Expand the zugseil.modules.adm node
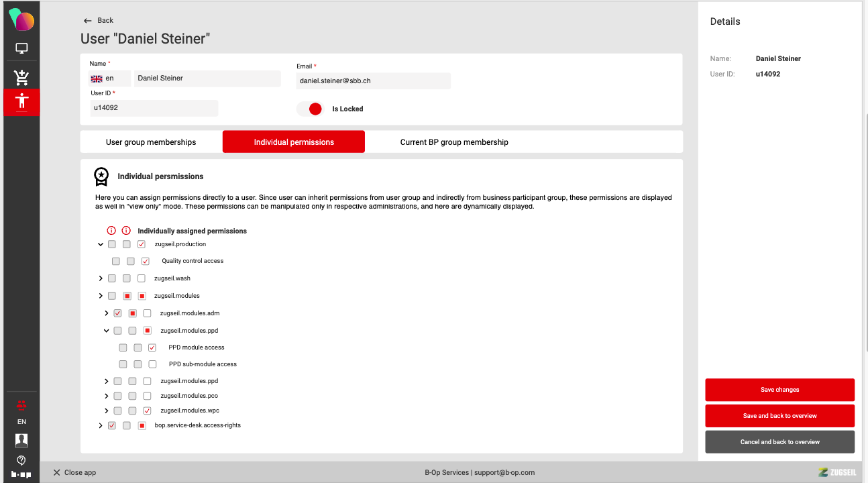The height and width of the screenshot is (483, 868). pos(107,313)
